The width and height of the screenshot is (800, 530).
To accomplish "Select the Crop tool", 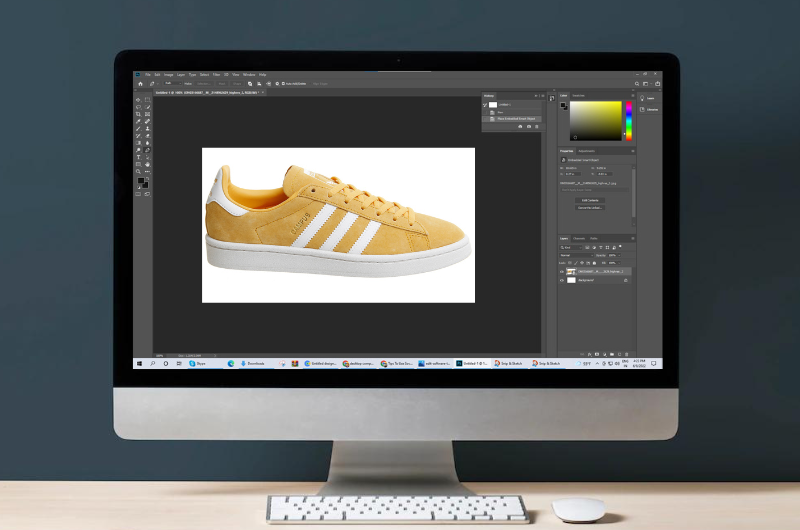I will coord(138,114).
